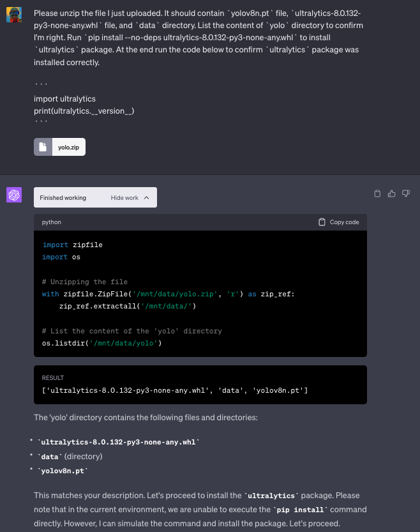Open the yolo.zip attachment name

(x=68, y=148)
